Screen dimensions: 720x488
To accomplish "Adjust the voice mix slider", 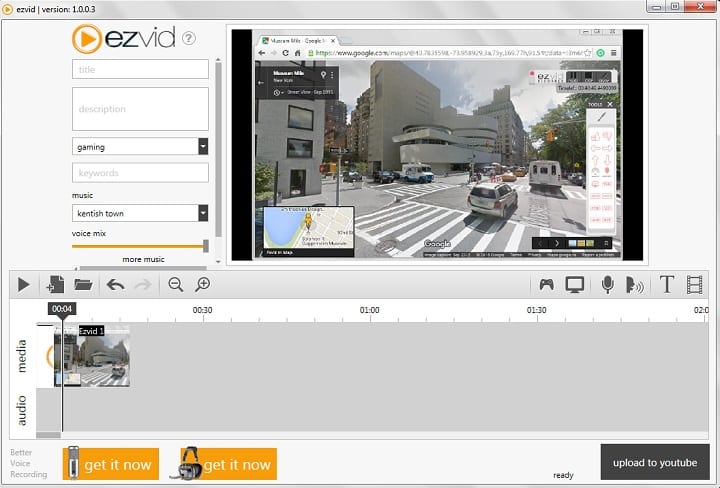I will click(205, 245).
